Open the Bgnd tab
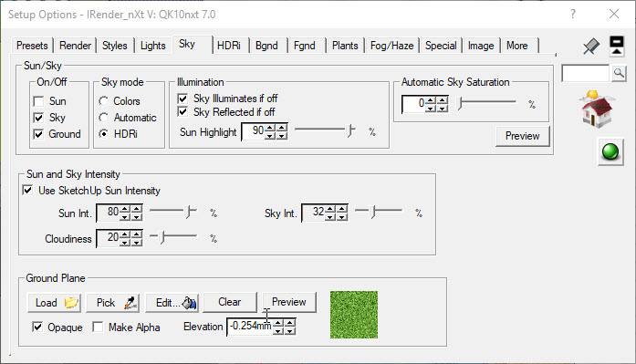This screenshot has width=636, height=364. pos(266,46)
